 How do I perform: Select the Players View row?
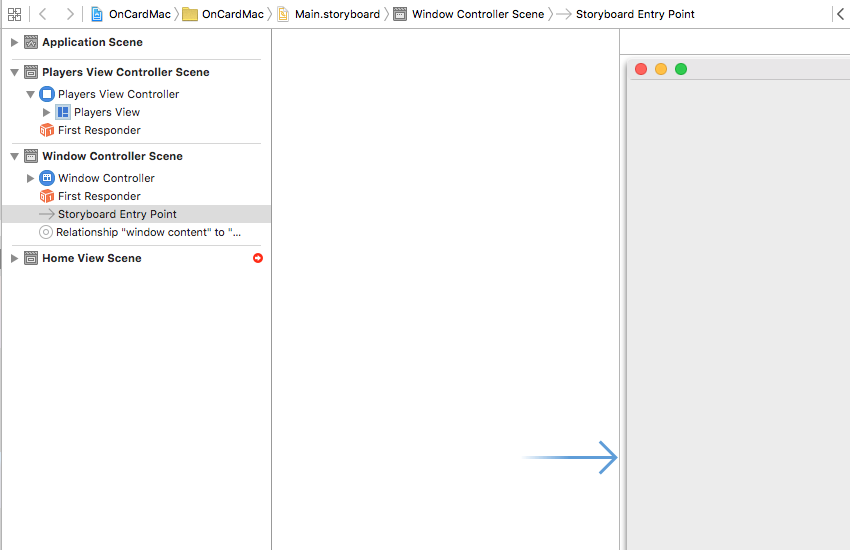[x=136, y=112]
